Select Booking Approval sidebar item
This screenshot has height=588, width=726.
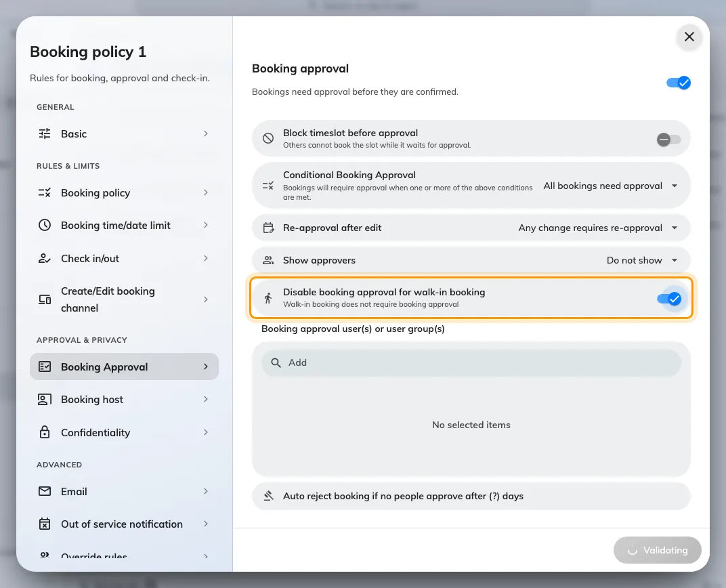124,366
